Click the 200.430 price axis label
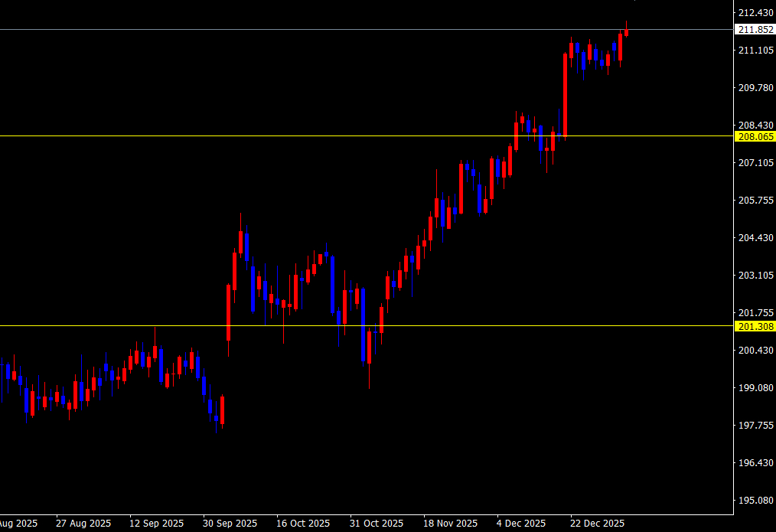 tap(755, 351)
